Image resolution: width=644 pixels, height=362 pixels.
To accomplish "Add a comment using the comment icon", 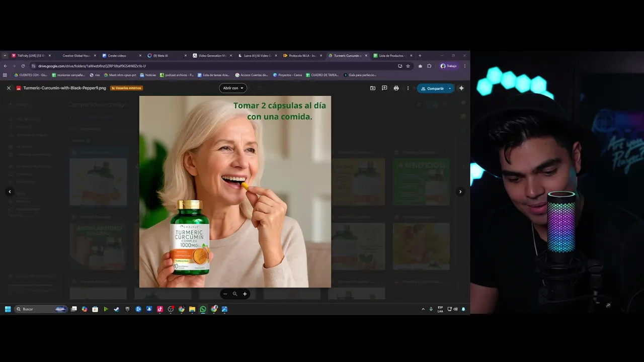I will click(384, 88).
